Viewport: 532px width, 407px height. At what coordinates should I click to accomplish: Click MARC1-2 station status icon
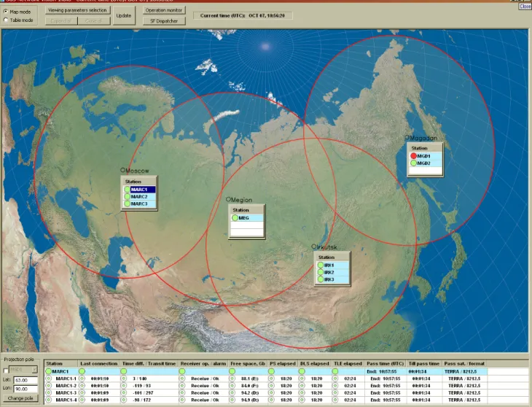click(49, 386)
